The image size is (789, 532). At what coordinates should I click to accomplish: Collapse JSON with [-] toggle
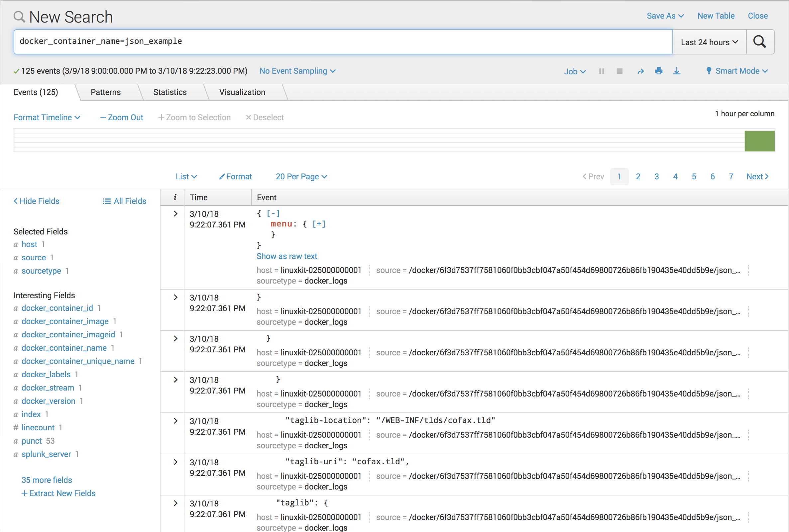click(273, 214)
